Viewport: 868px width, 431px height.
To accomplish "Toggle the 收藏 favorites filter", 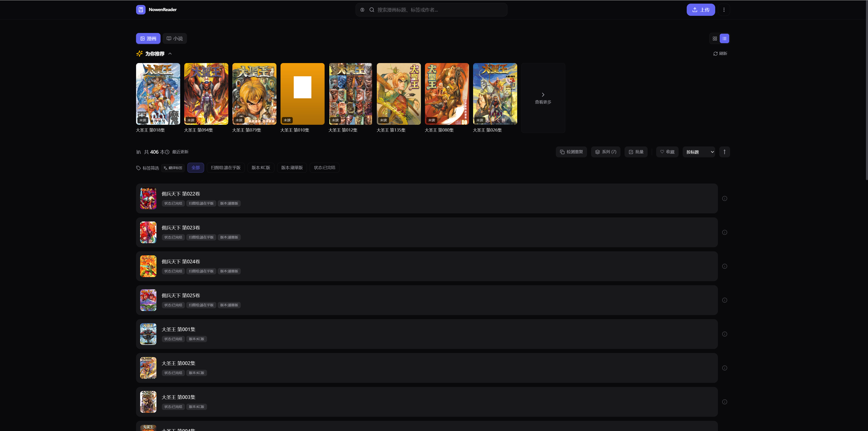I will 667,152.
